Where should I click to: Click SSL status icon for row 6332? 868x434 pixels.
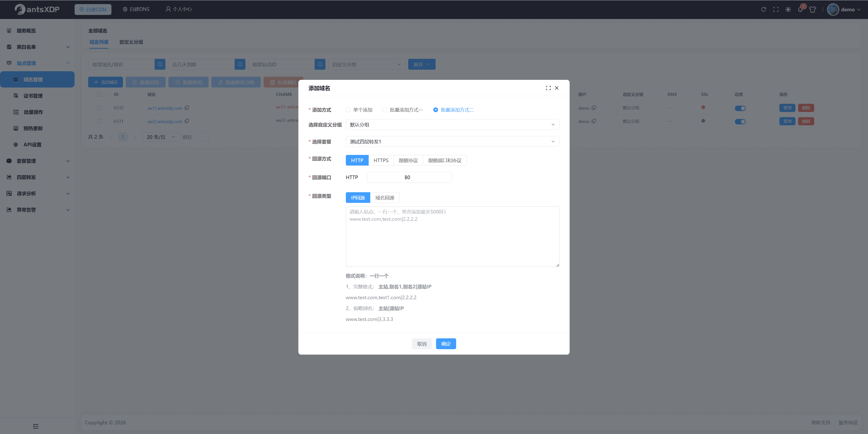click(703, 108)
